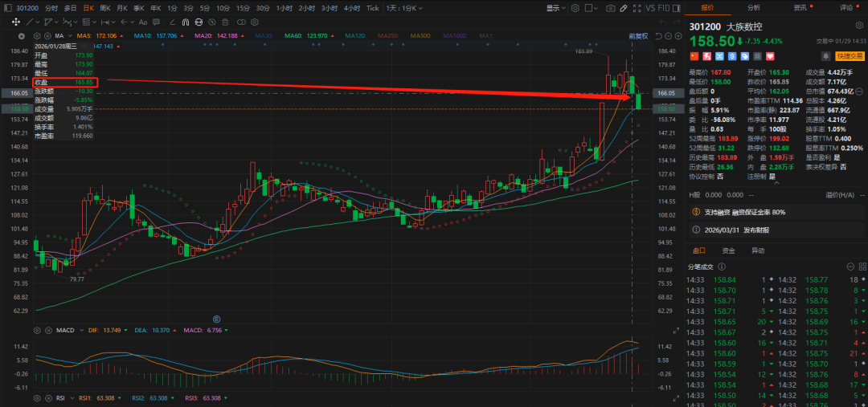Image resolution: width=868 pixels, height=407 pixels.
Task: Click the overlapping circles link icon
Action: click(241, 22)
